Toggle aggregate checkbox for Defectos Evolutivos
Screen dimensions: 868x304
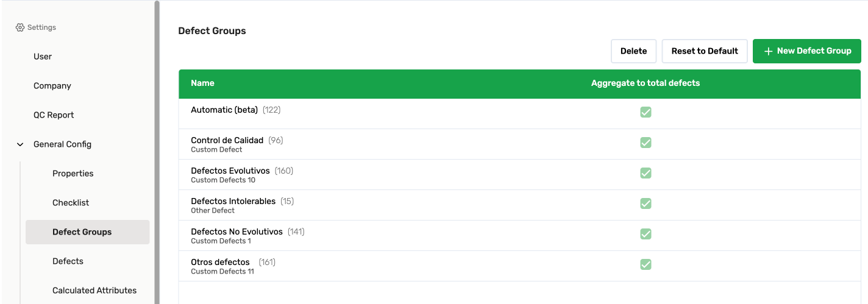pos(646,173)
